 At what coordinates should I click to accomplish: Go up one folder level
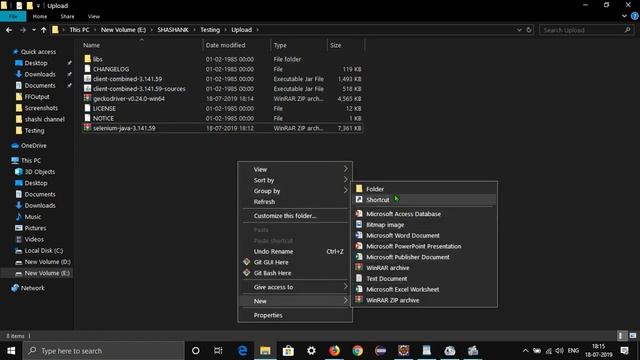click(x=44, y=30)
